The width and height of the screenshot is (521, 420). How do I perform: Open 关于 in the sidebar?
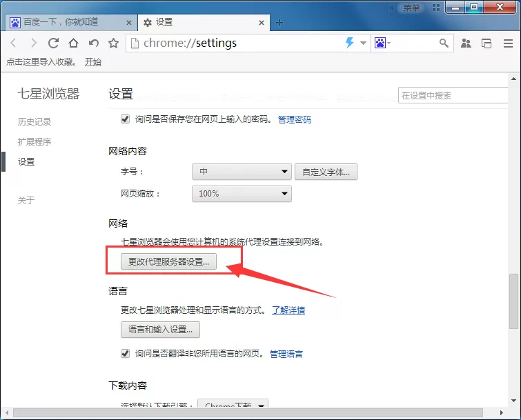click(x=26, y=200)
